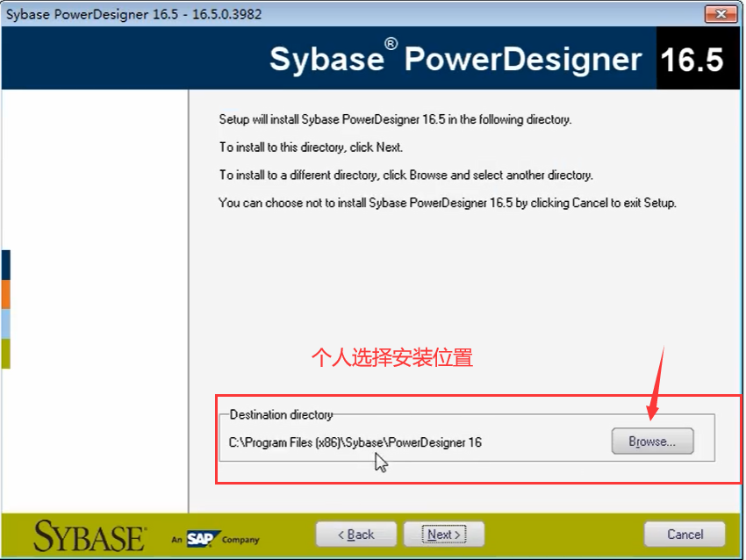This screenshot has width=746, height=560.
Task: Click the window title Sybase PowerDesigner 16.5 - 16.5.0.3982
Action: (133, 14)
